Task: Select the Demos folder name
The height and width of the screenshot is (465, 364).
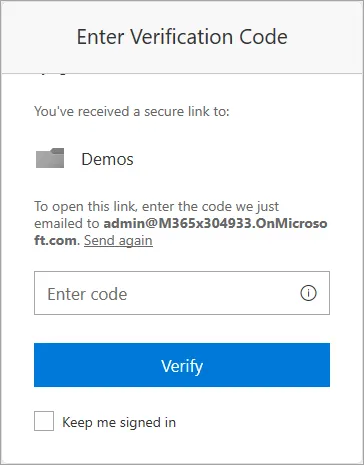Action: (107, 159)
